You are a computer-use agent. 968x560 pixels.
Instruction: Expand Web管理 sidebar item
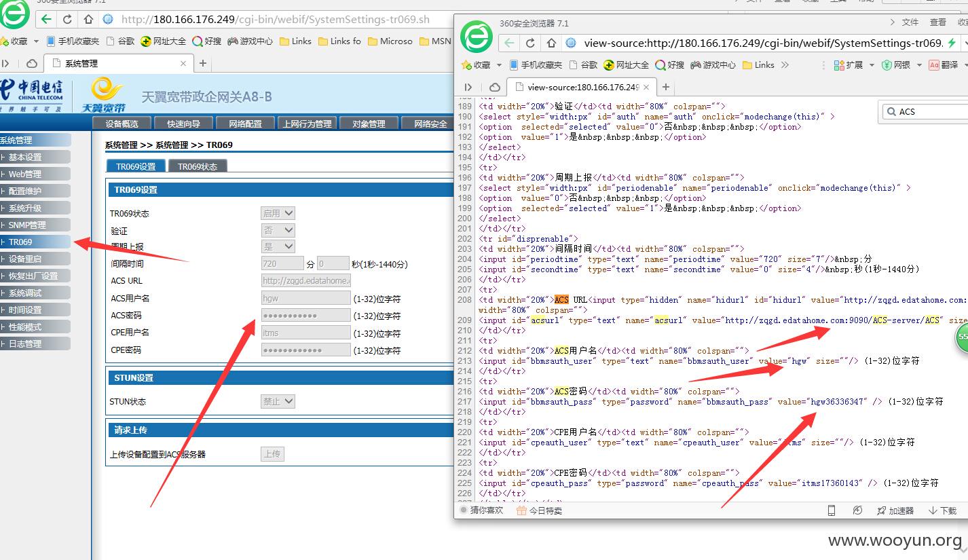point(35,174)
